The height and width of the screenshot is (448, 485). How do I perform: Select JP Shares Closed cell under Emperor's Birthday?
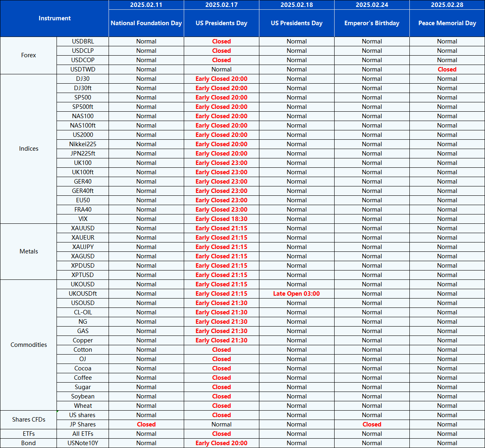pyautogui.click(x=372, y=424)
